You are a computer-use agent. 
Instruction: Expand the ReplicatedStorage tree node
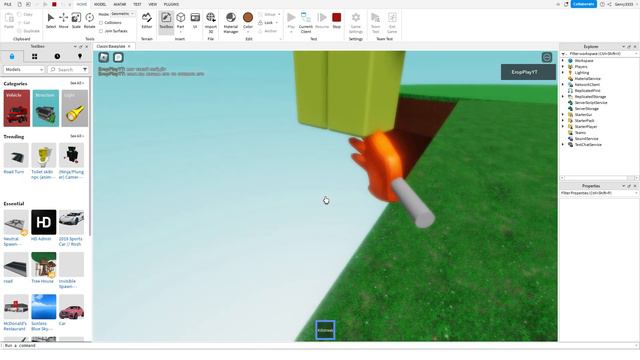(563, 97)
